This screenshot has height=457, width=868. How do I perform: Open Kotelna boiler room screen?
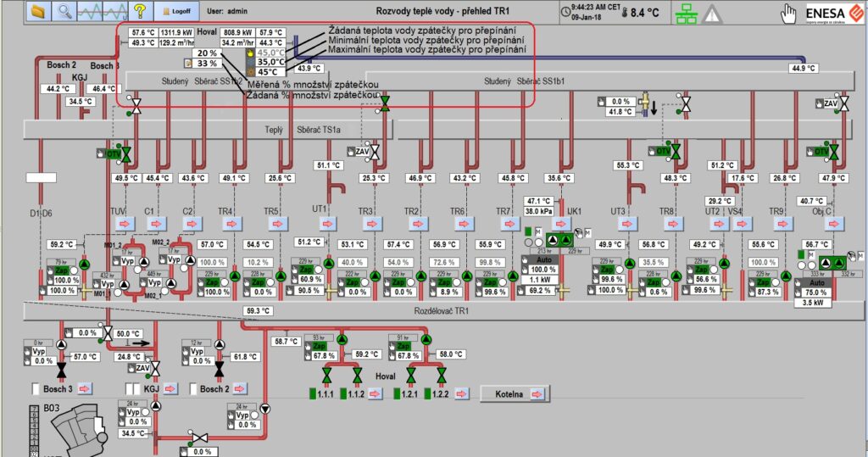[x=515, y=394]
